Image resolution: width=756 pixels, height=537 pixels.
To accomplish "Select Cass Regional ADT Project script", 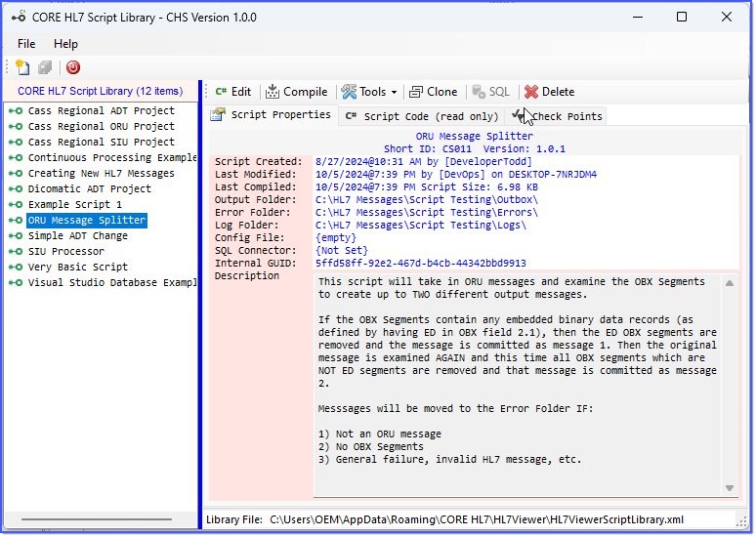I will pyautogui.click(x=102, y=111).
